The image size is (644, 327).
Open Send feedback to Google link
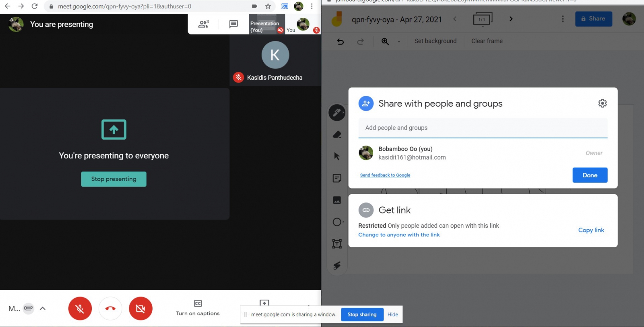(x=385, y=175)
